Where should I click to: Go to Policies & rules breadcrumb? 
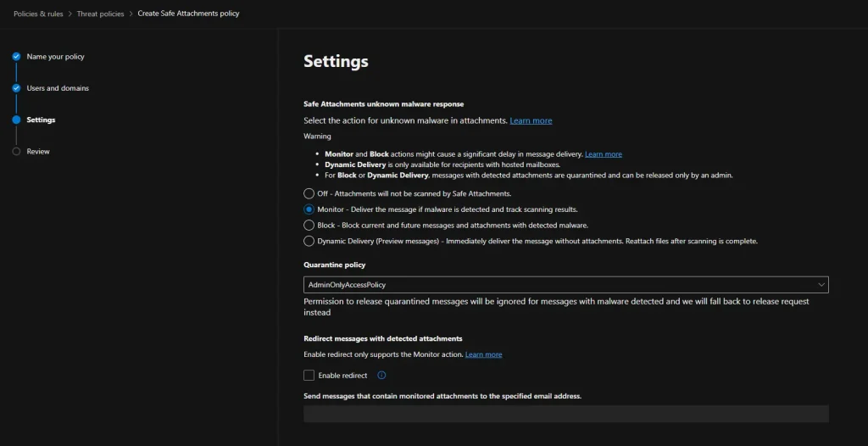38,14
